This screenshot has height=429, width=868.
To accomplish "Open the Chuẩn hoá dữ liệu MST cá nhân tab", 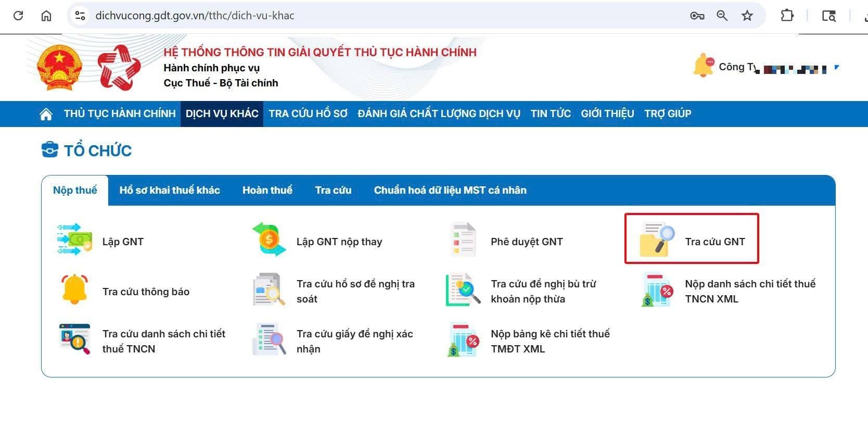I will click(x=450, y=191).
